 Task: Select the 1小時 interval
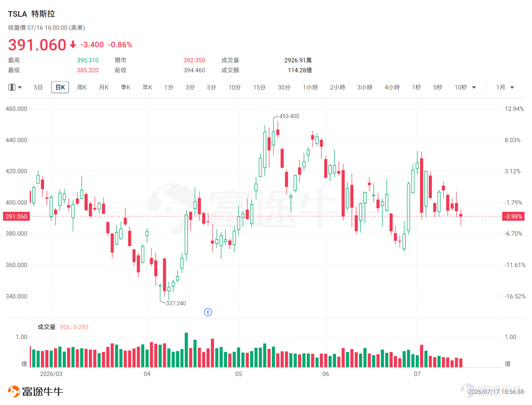tap(310, 87)
